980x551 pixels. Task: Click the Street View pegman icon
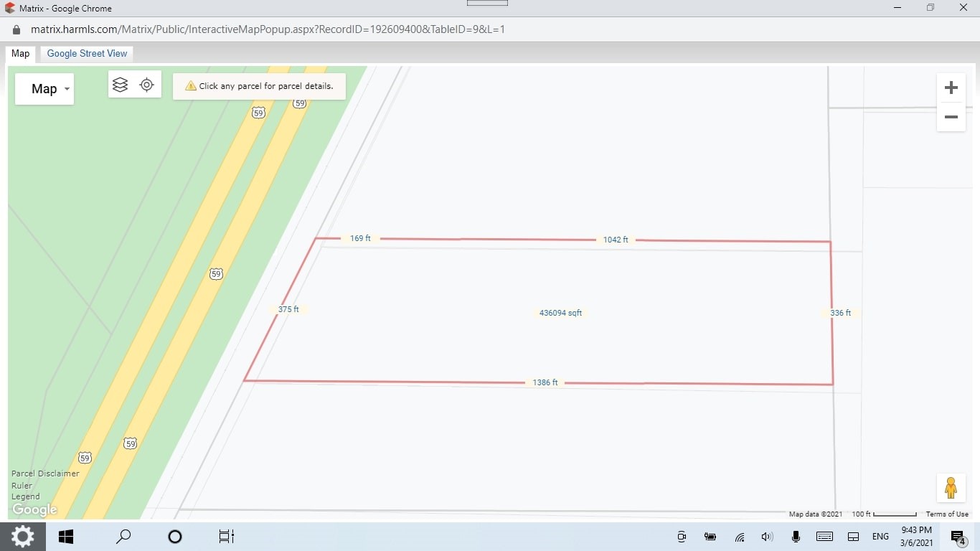point(951,488)
